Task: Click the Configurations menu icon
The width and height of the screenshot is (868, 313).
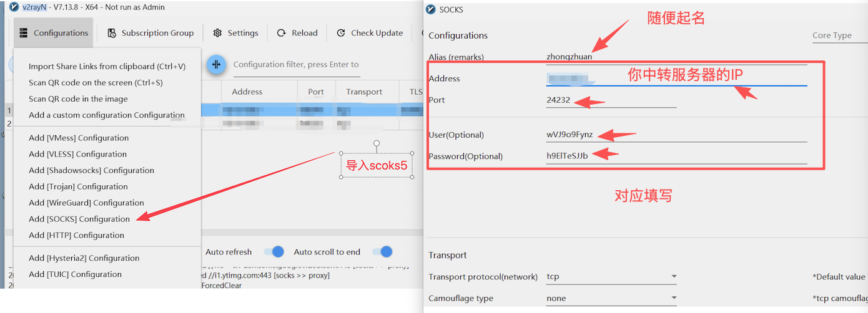Action: (23, 33)
